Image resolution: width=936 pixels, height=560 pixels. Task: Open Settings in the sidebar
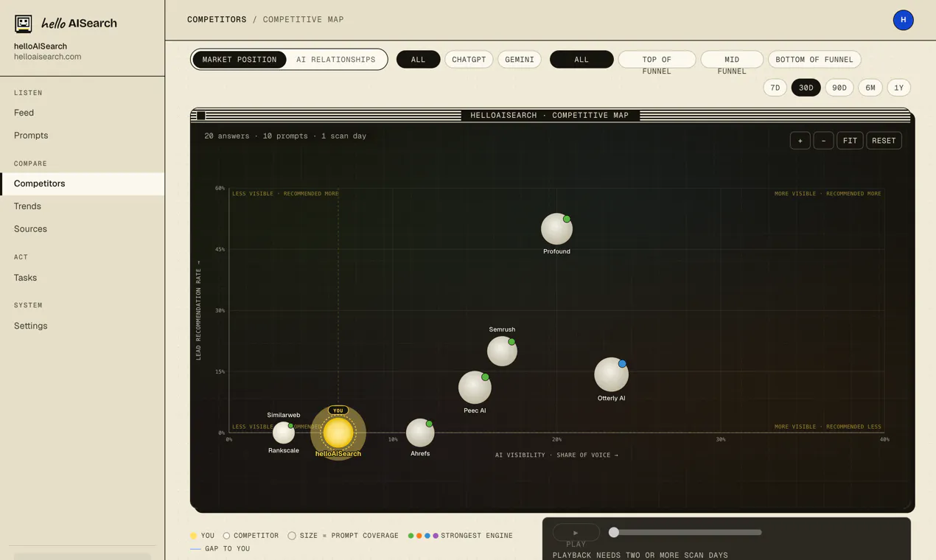pos(83,326)
